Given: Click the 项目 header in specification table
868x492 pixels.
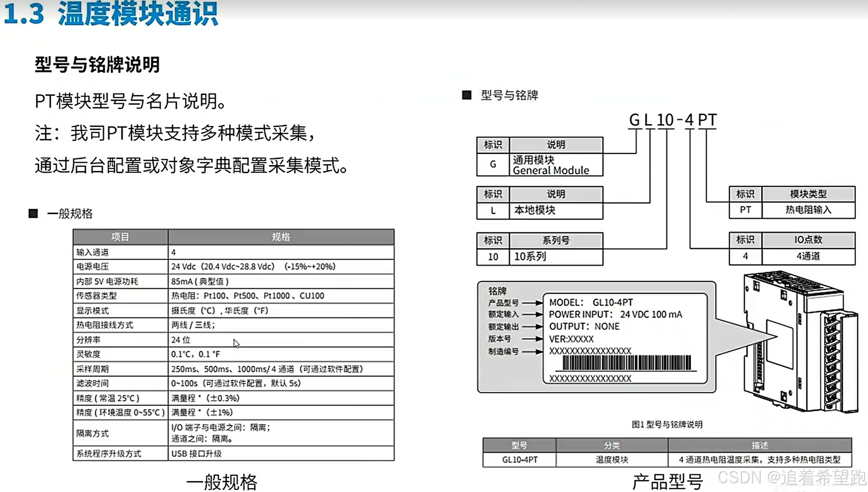Looking at the screenshot, I should [x=120, y=237].
